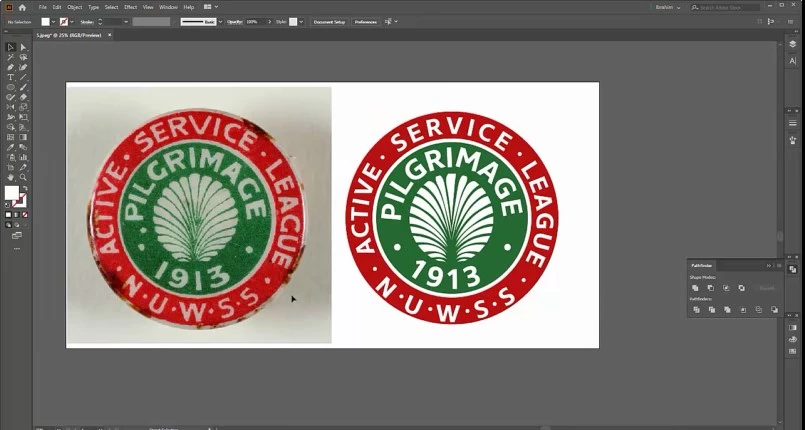The width and height of the screenshot is (805, 430).
Task: Switch to Draw Behind drawing mode
Action: click(x=17, y=225)
